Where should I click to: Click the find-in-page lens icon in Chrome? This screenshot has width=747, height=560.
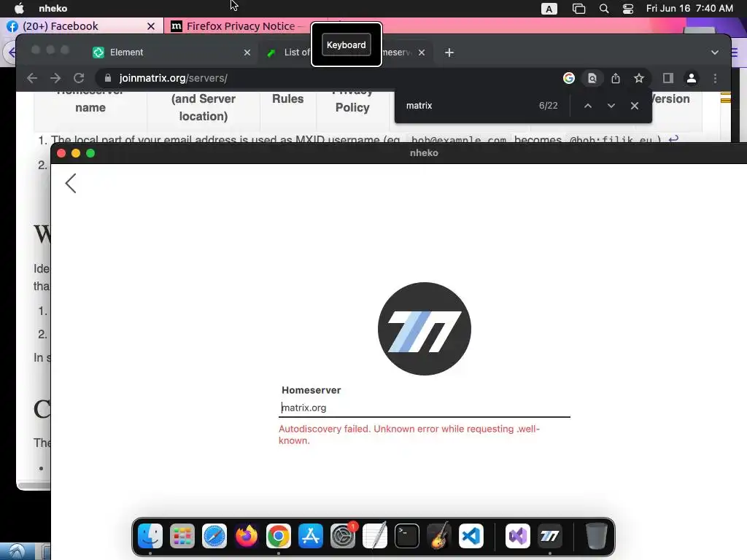(x=592, y=78)
